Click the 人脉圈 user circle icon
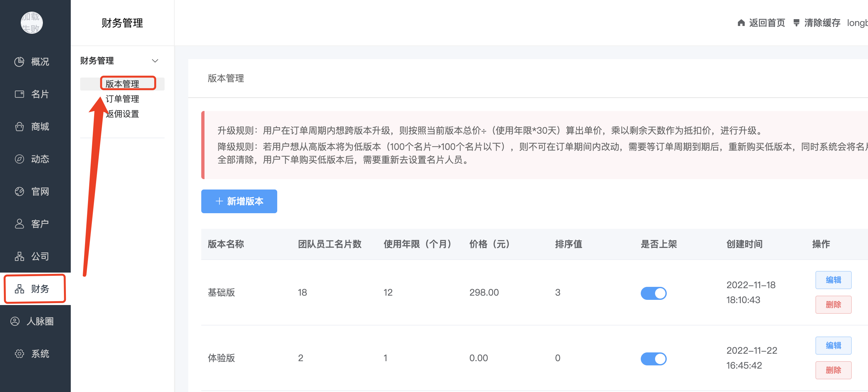This screenshot has width=868, height=392. point(15,321)
